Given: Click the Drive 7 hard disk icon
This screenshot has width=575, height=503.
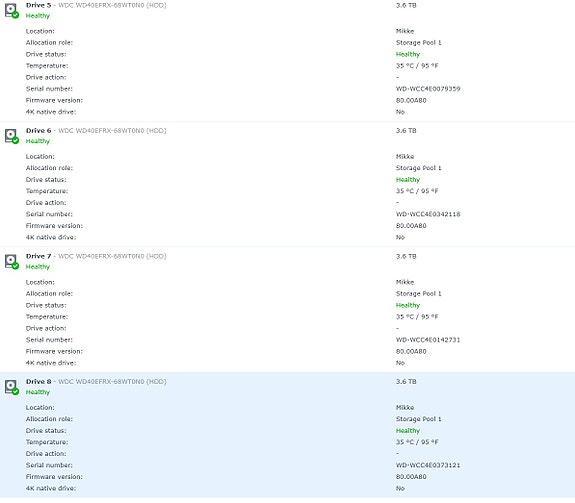Looking at the screenshot, I should point(11,261).
